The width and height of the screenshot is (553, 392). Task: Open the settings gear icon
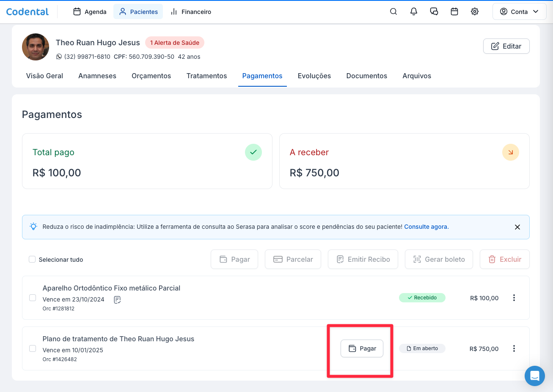pos(475,12)
